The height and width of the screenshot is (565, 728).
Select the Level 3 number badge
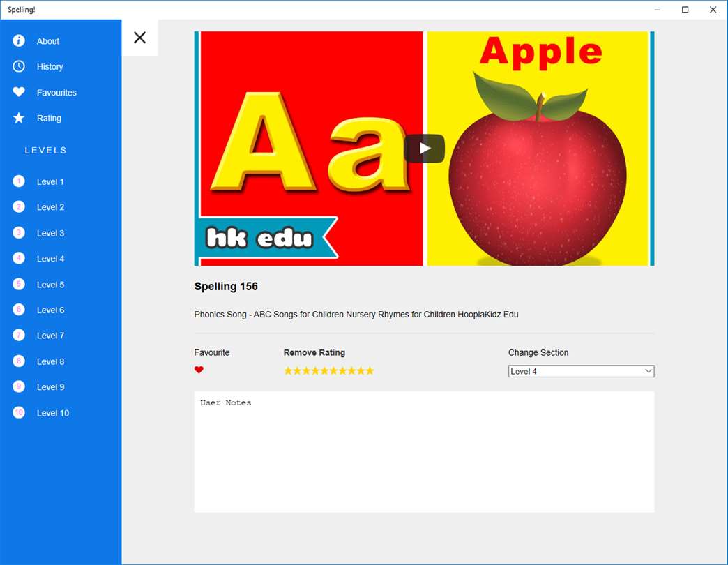click(x=19, y=232)
